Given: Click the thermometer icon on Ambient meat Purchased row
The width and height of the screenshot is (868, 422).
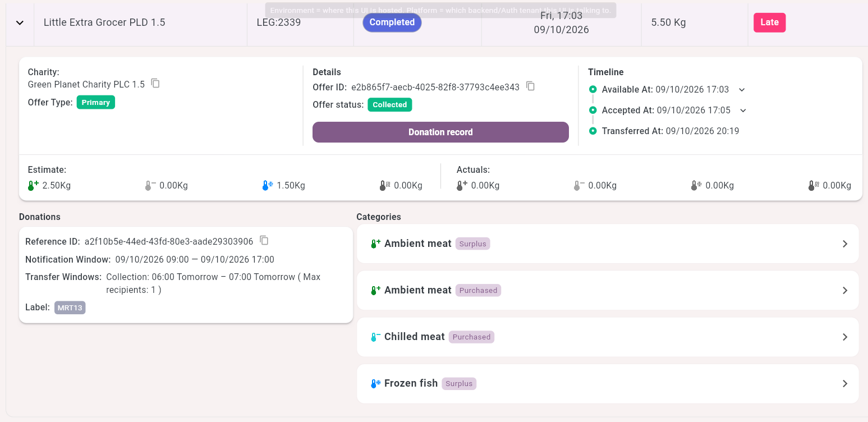Looking at the screenshot, I should [375, 290].
